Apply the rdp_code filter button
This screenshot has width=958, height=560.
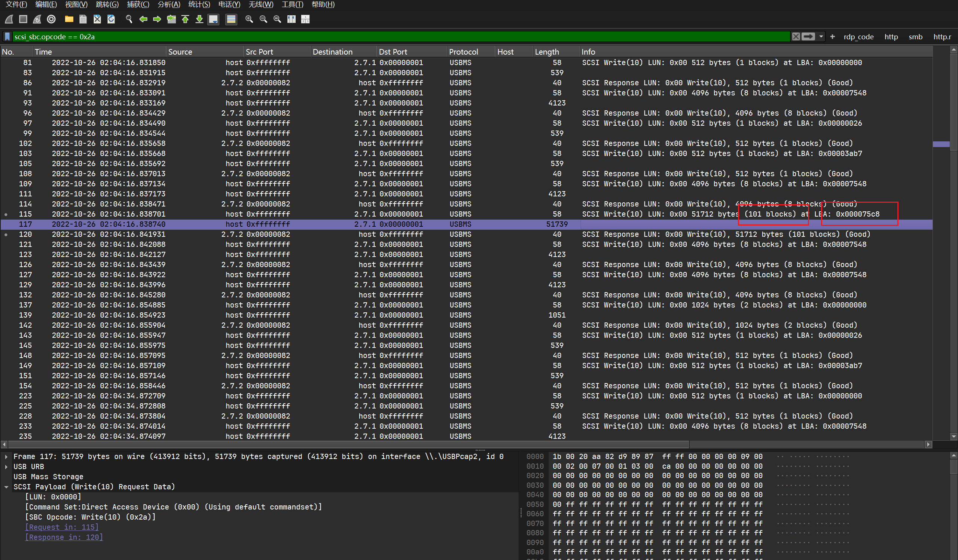858,37
